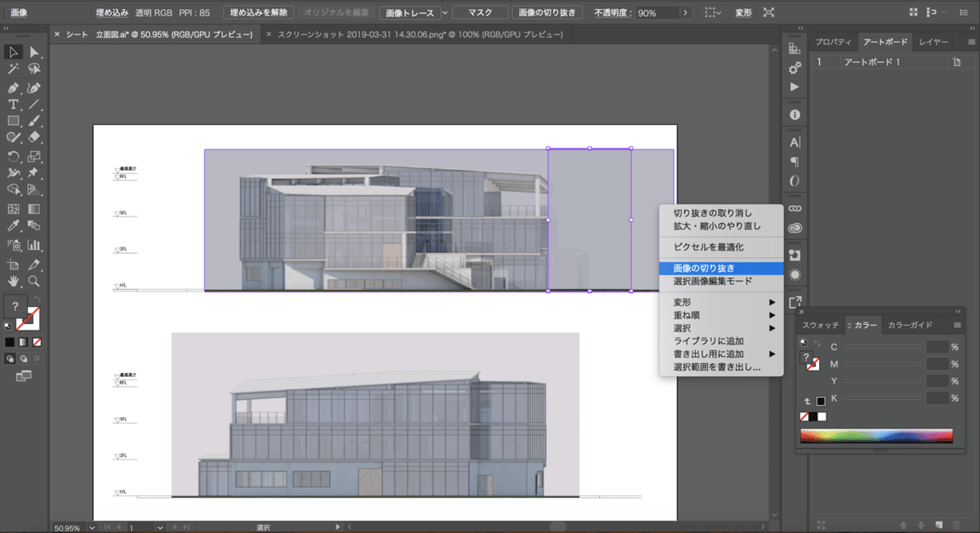The image size is (980, 533).
Task: Click the isolate selected object icon
Action: [x=768, y=12]
